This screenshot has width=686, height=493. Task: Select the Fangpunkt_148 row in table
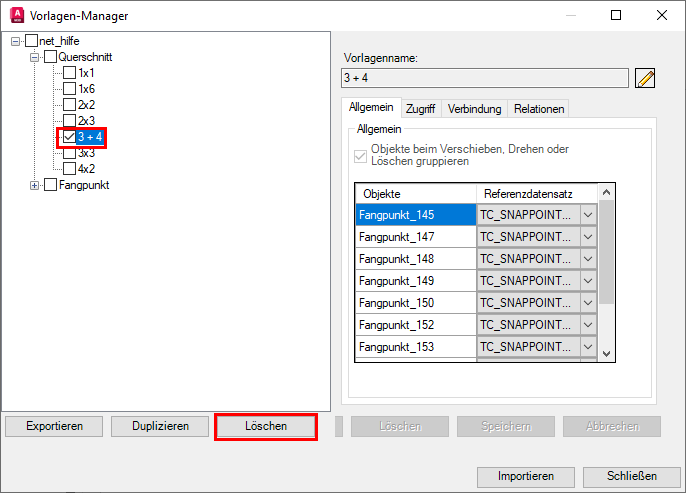tap(415, 259)
